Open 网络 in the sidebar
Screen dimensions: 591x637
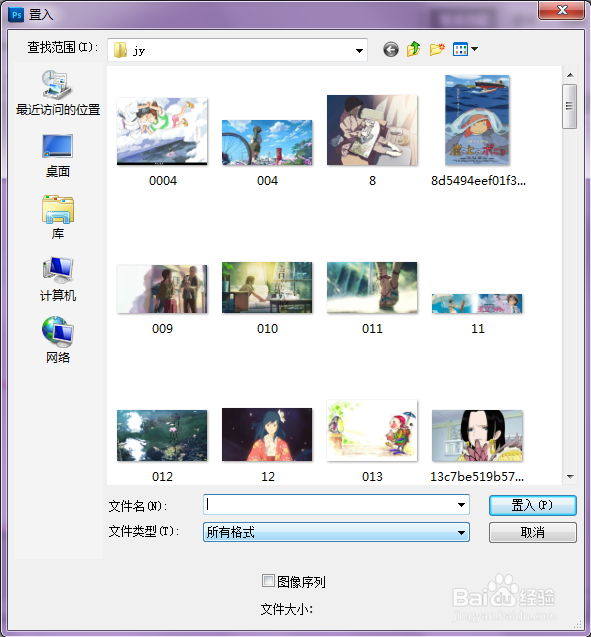pos(58,340)
